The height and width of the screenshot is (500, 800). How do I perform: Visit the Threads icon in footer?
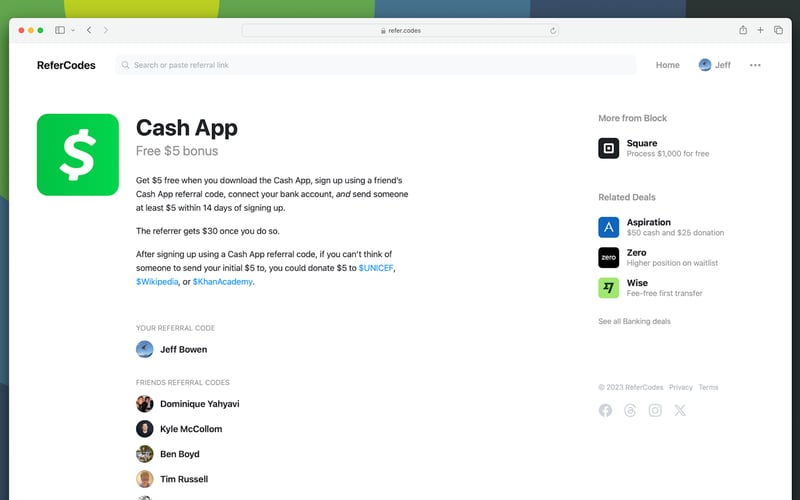[630, 410]
